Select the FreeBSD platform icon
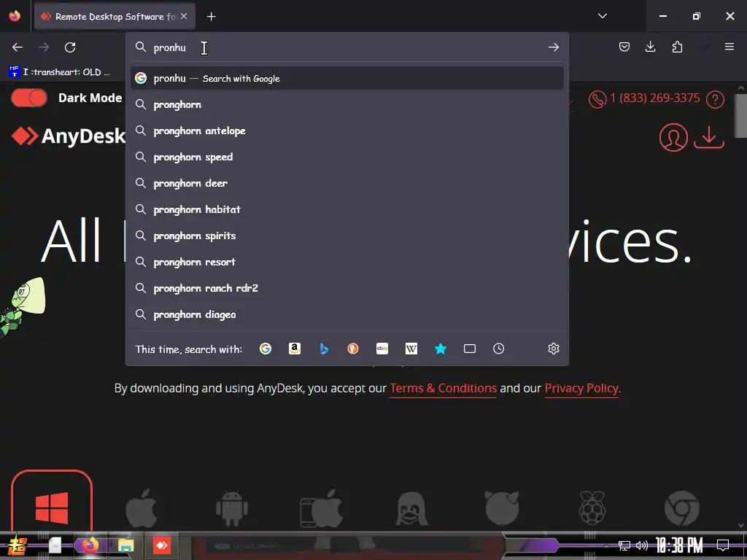 [502, 507]
